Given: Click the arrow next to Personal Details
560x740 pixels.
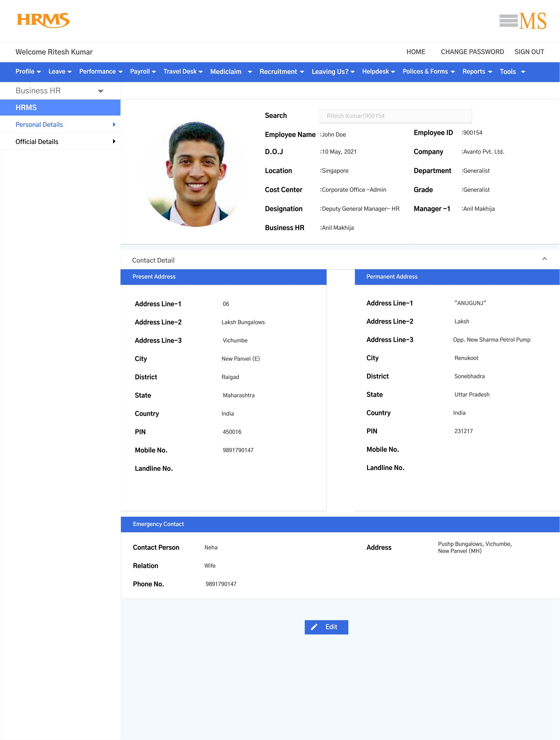Looking at the screenshot, I should [x=114, y=124].
